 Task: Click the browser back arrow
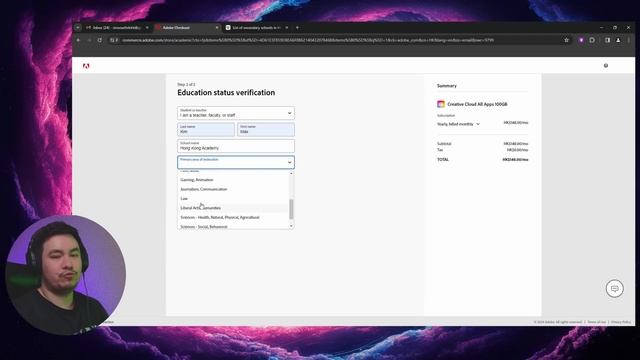(x=79, y=40)
